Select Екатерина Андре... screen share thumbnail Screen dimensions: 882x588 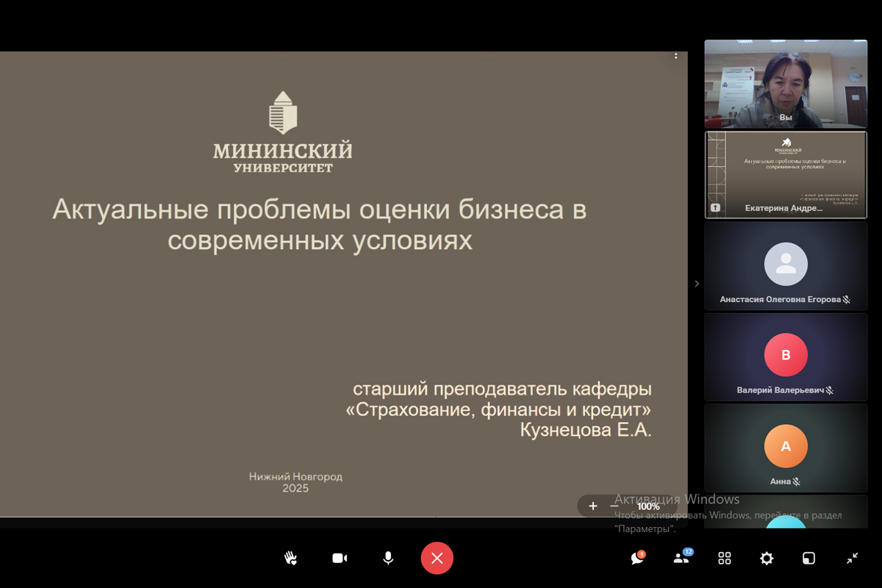pos(786,175)
